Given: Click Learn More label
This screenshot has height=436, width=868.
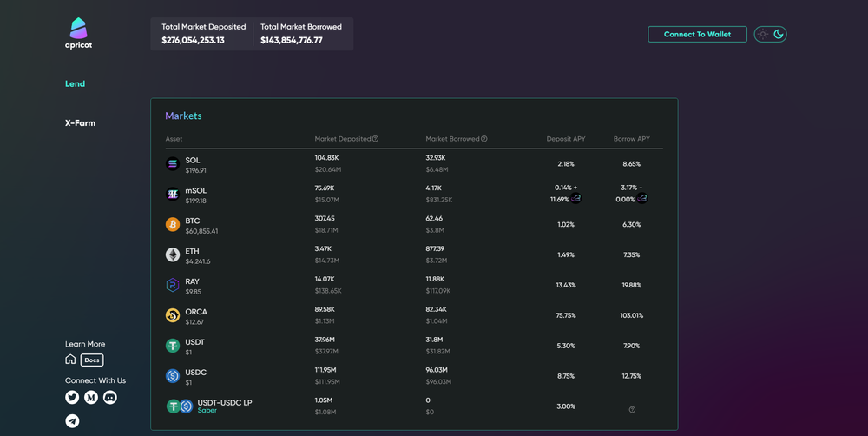Looking at the screenshot, I should (x=85, y=344).
